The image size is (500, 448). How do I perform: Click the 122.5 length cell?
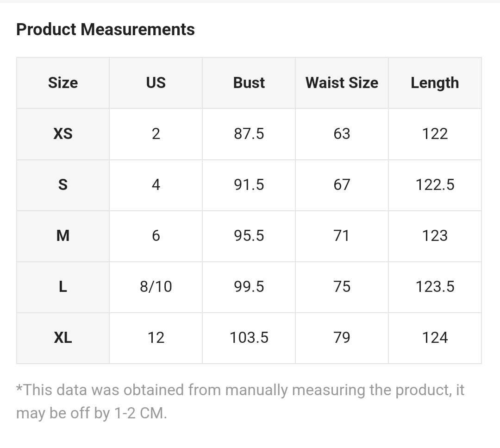pos(435,185)
